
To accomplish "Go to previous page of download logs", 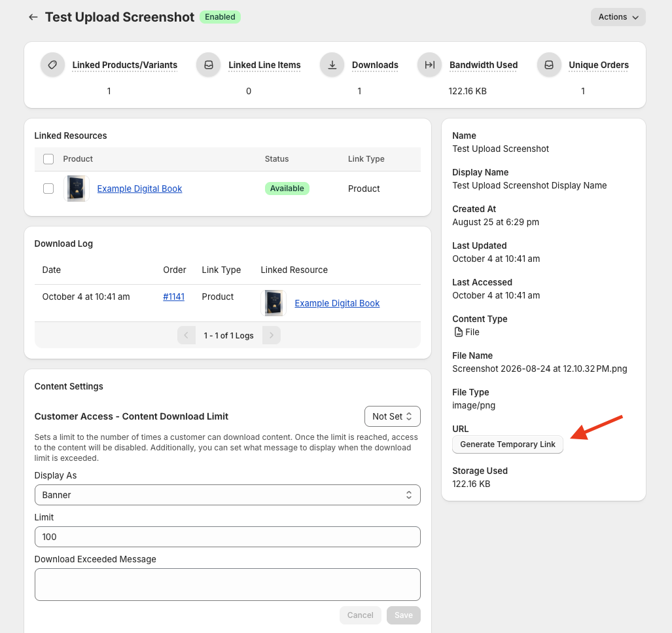I will click(x=186, y=335).
